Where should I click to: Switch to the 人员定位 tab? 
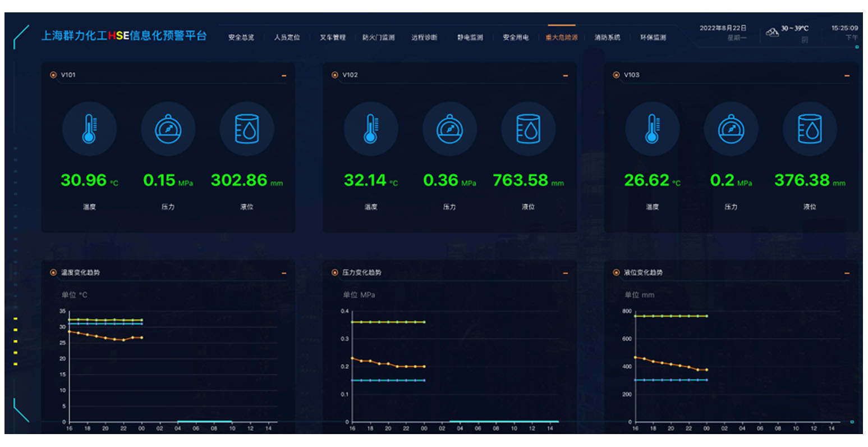pos(287,38)
